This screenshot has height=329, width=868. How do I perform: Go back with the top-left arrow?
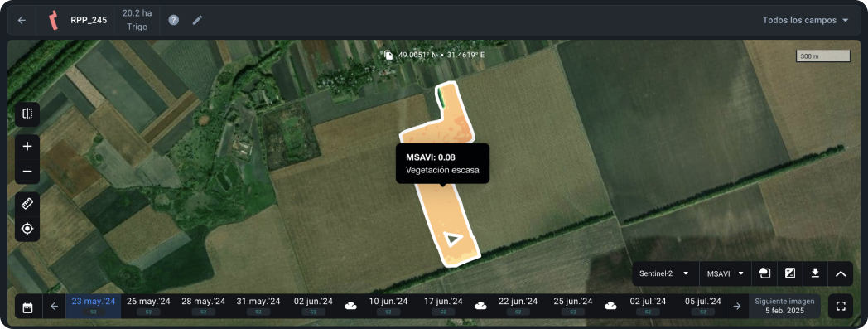coord(22,20)
